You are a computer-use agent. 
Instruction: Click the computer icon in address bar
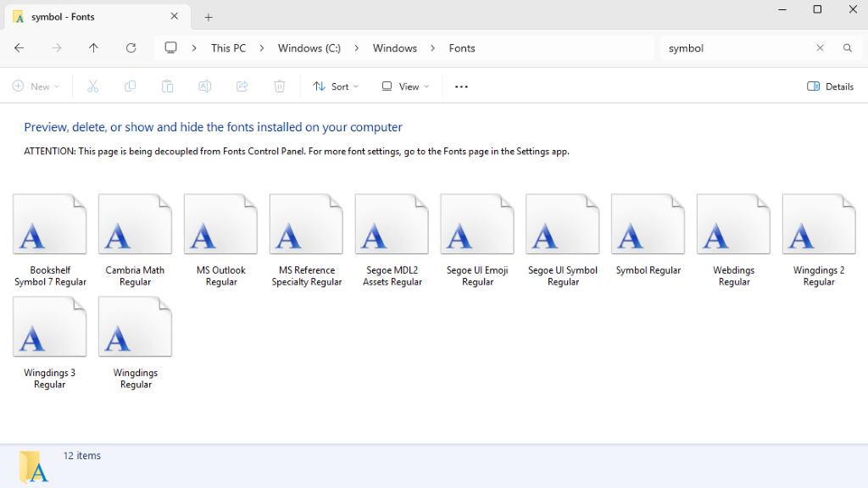tap(171, 48)
